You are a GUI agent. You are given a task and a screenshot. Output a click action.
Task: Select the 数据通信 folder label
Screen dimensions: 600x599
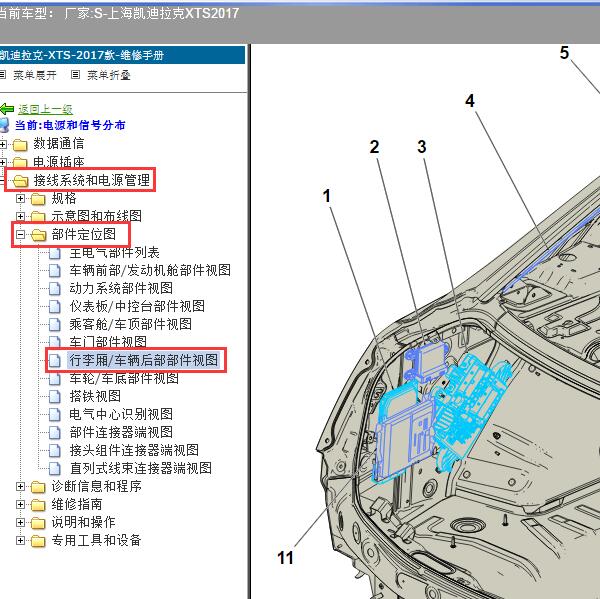(59, 144)
